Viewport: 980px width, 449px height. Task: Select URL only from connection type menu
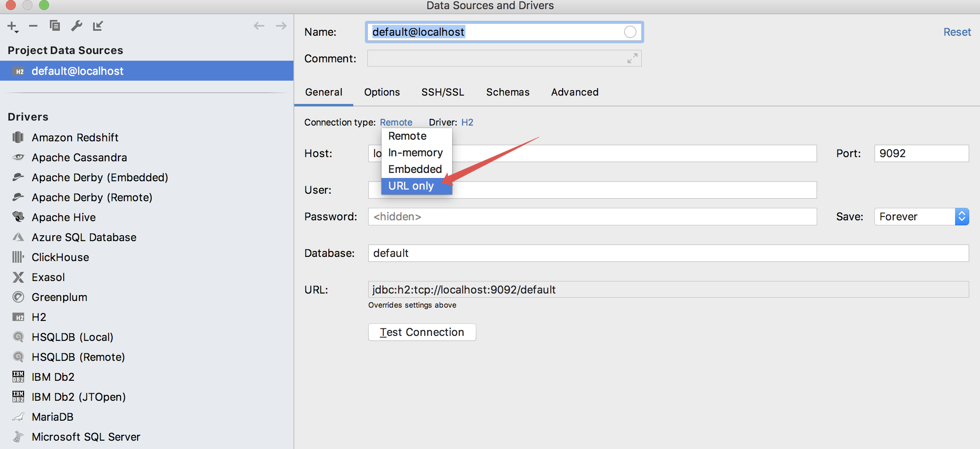coord(411,186)
